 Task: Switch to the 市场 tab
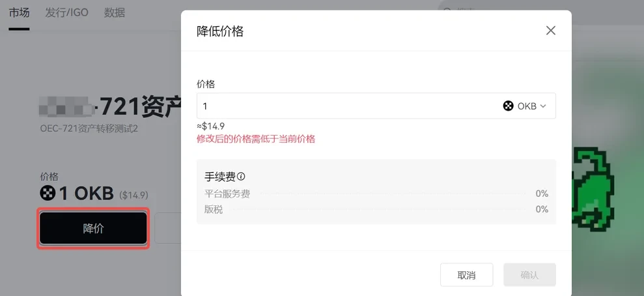click(19, 12)
